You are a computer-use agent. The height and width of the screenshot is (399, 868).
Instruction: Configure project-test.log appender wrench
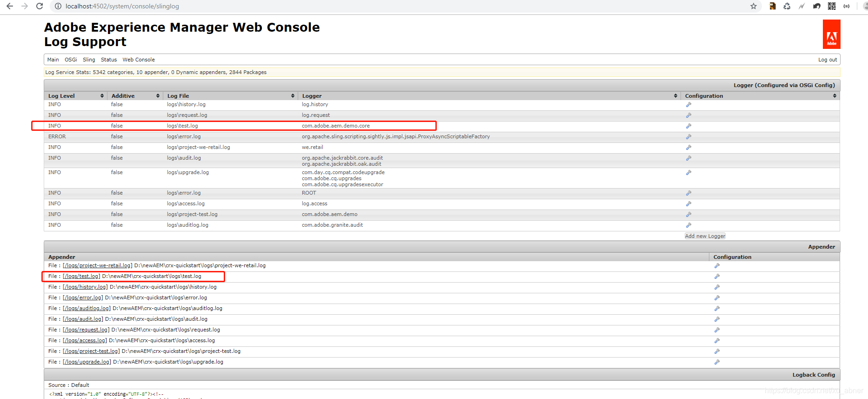coord(717,352)
